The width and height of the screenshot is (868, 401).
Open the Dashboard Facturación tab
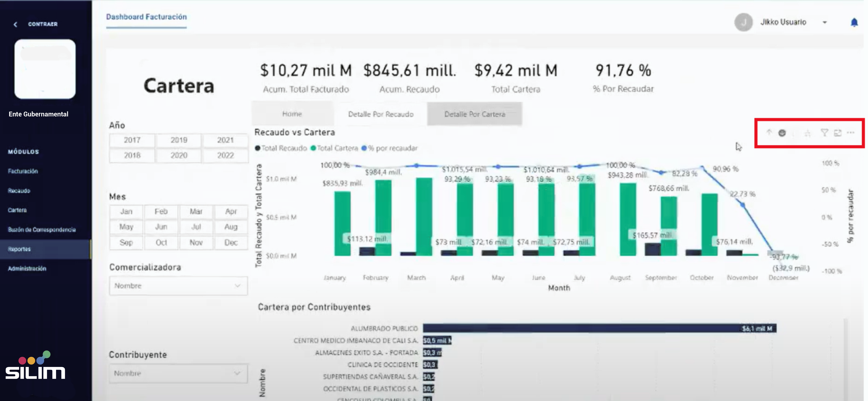click(x=146, y=17)
